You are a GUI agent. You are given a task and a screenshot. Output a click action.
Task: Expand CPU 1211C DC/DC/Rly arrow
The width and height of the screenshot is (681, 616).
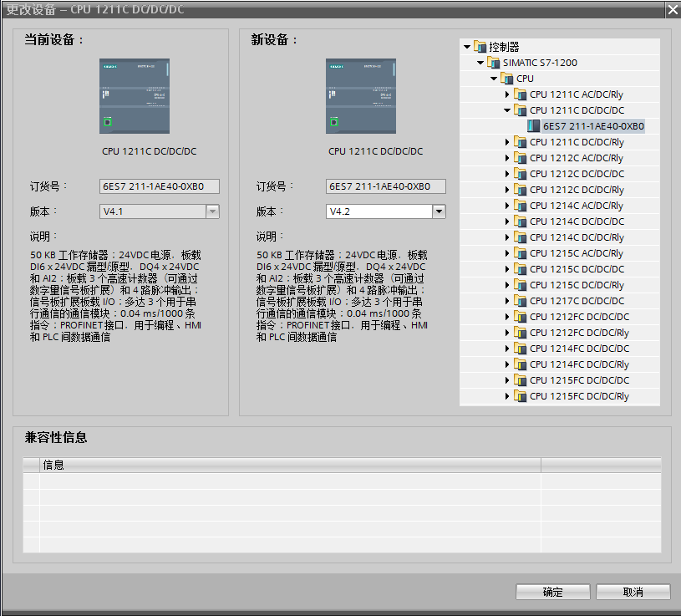click(507, 142)
